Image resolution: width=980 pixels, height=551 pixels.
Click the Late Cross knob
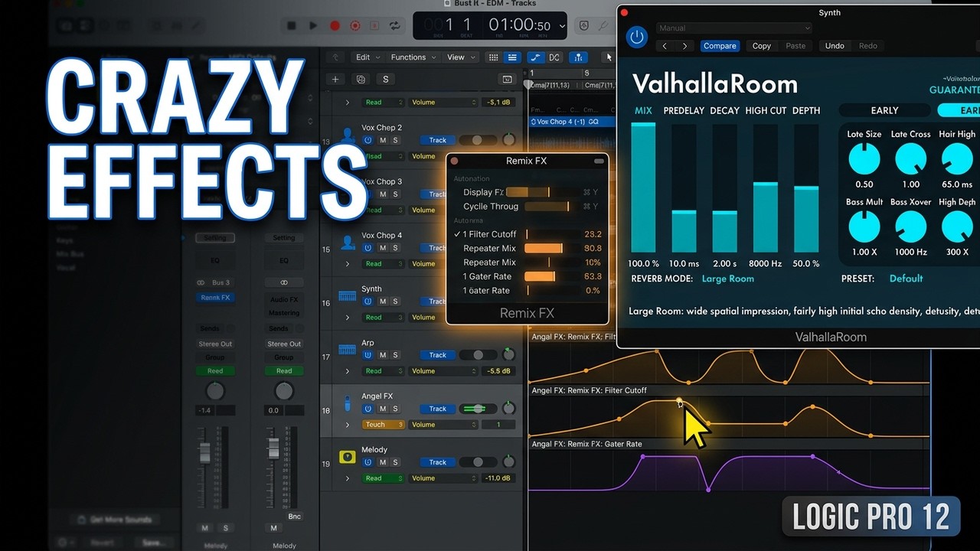910,159
